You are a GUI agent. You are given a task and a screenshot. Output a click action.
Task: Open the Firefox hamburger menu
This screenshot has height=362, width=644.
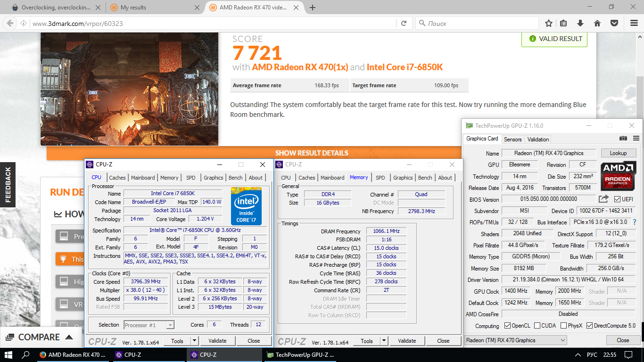[x=634, y=23]
